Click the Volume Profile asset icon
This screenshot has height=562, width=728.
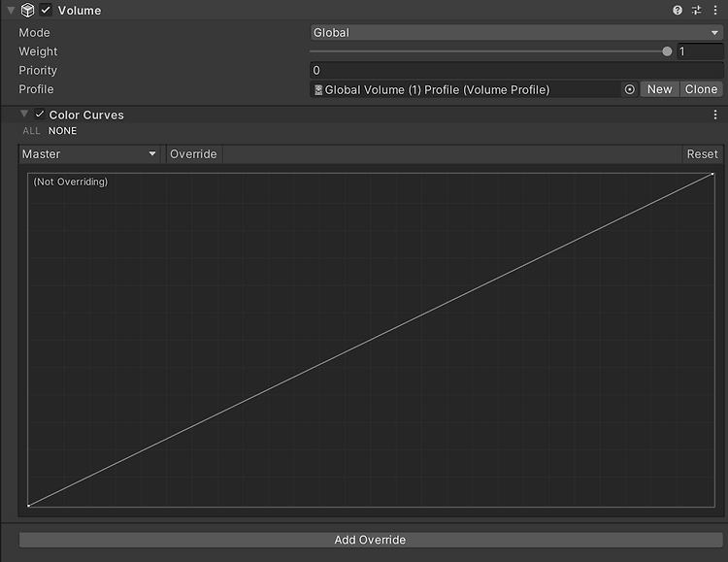(318, 89)
